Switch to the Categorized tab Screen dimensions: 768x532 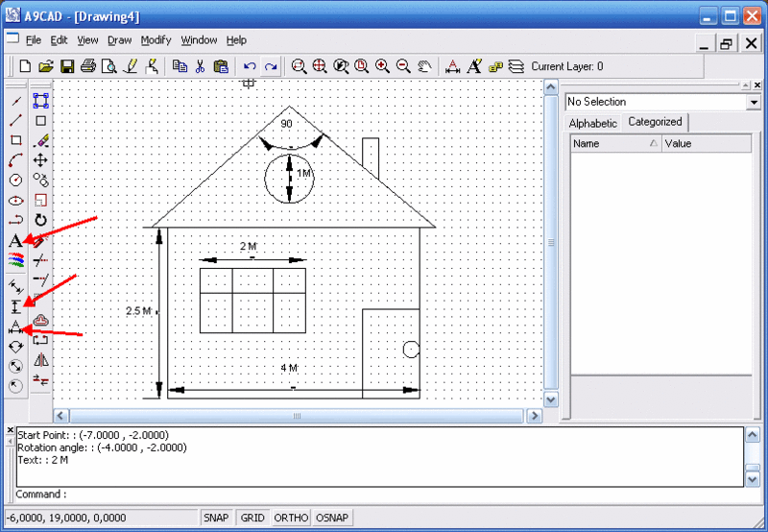(x=655, y=122)
